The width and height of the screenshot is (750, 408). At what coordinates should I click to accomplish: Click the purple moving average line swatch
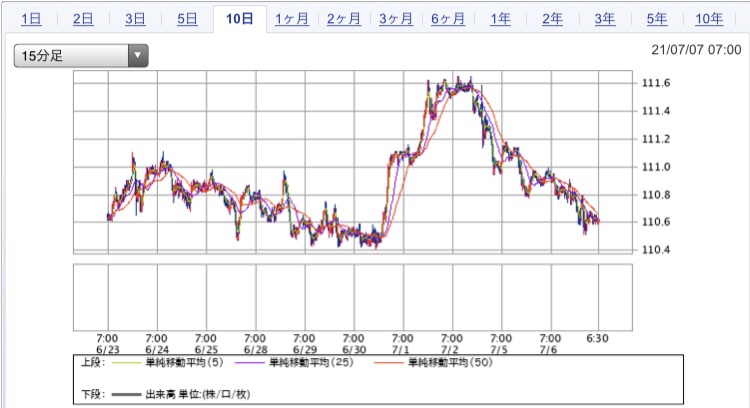(250, 363)
